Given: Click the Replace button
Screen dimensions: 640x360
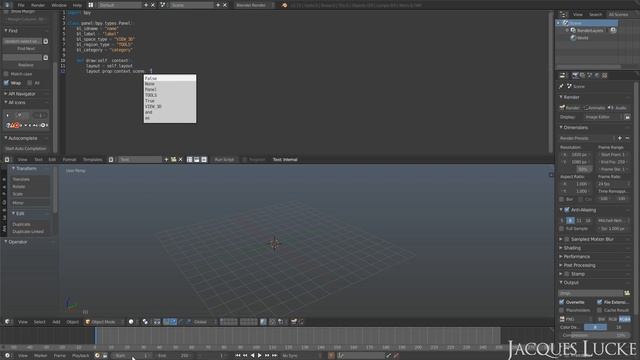Looking at the screenshot, I should coord(26,65).
